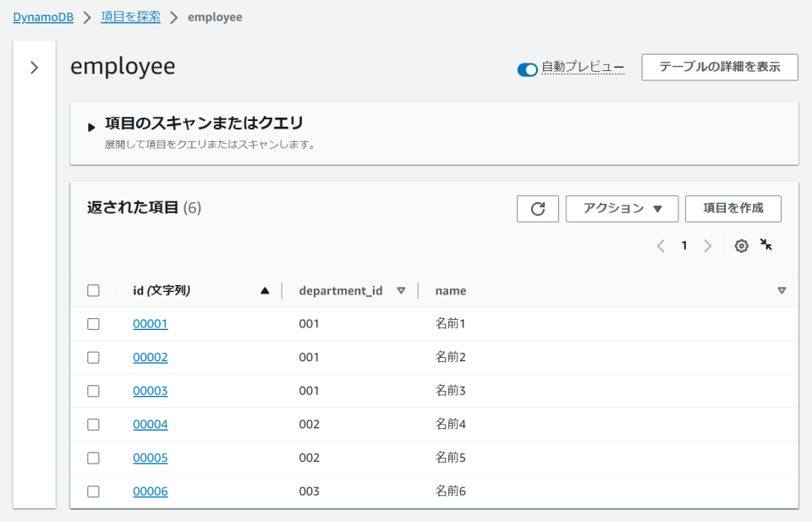Viewport: 812px width, 522px height.
Task: Click the refresh icon to reload items
Action: point(538,208)
